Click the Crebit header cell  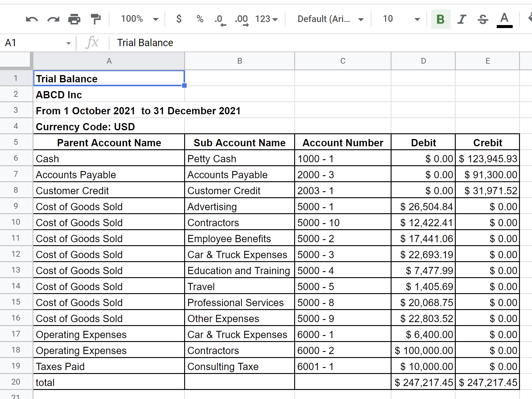487,143
